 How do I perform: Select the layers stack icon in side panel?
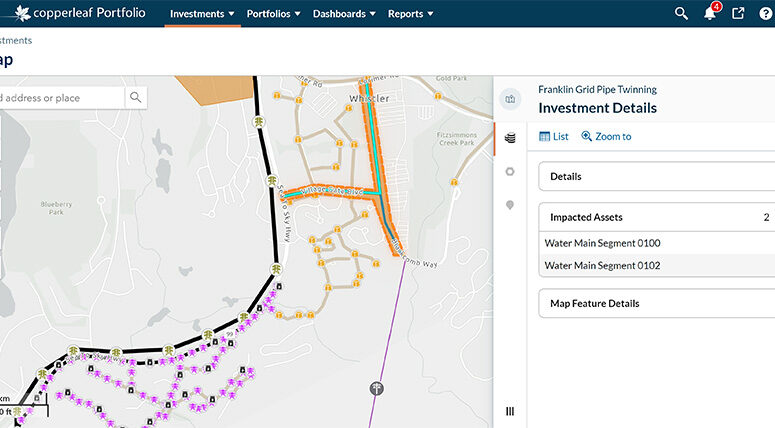click(x=510, y=138)
